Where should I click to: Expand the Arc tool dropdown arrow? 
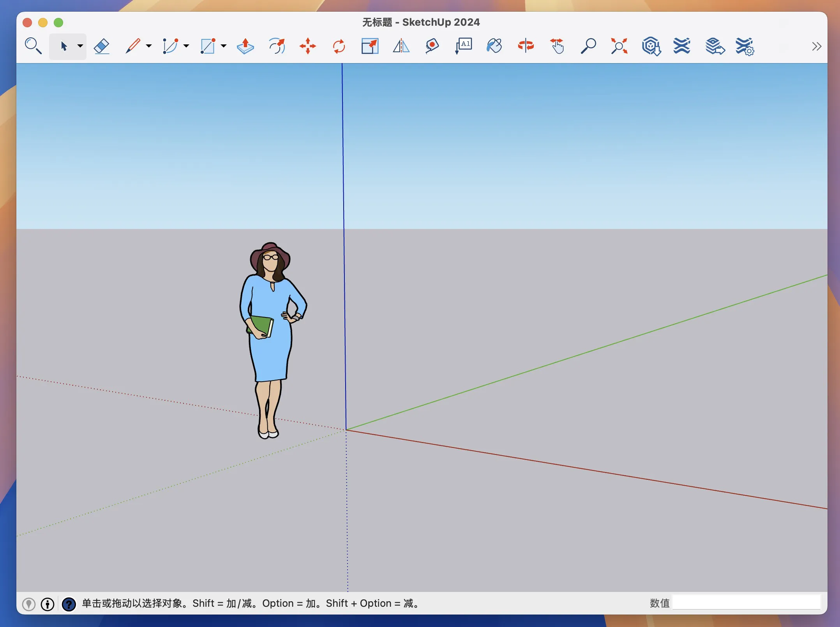(x=186, y=46)
